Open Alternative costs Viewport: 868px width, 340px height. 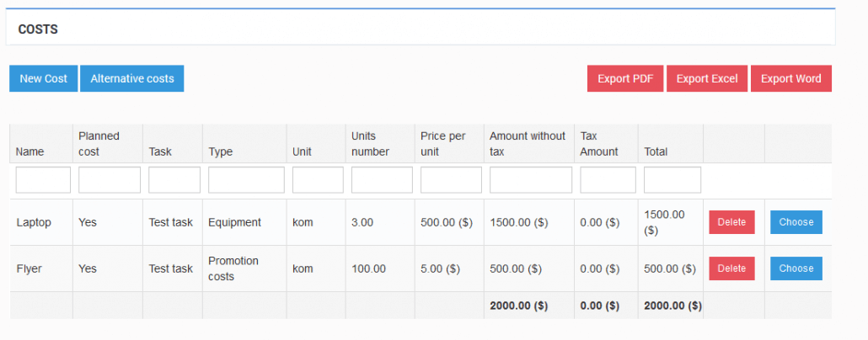coord(131,78)
